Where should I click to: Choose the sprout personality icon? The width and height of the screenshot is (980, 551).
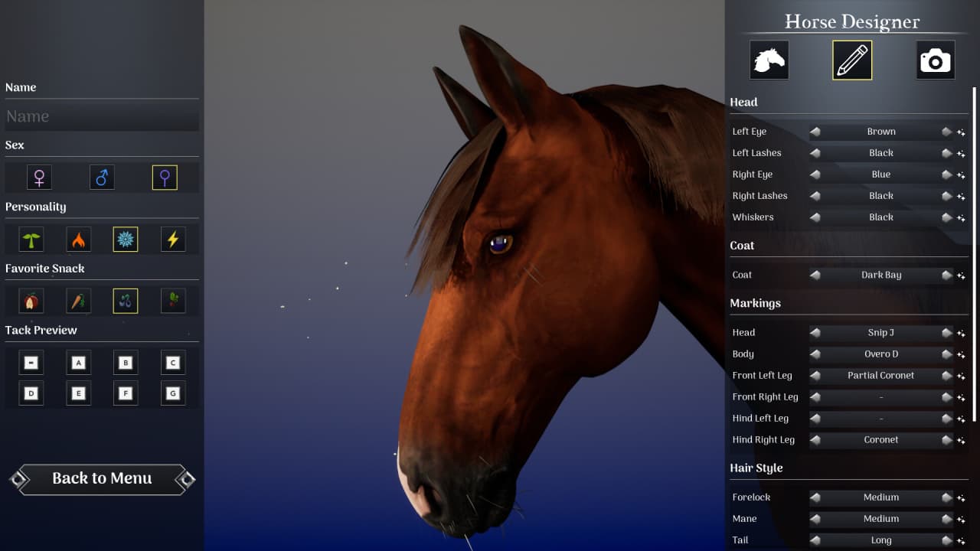(31, 238)
